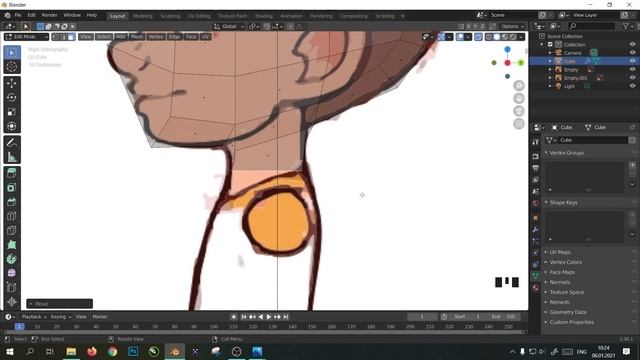Toggle camera view gizmo button
The width and height of the screenshot is (640, 360).
coord(519,111)
